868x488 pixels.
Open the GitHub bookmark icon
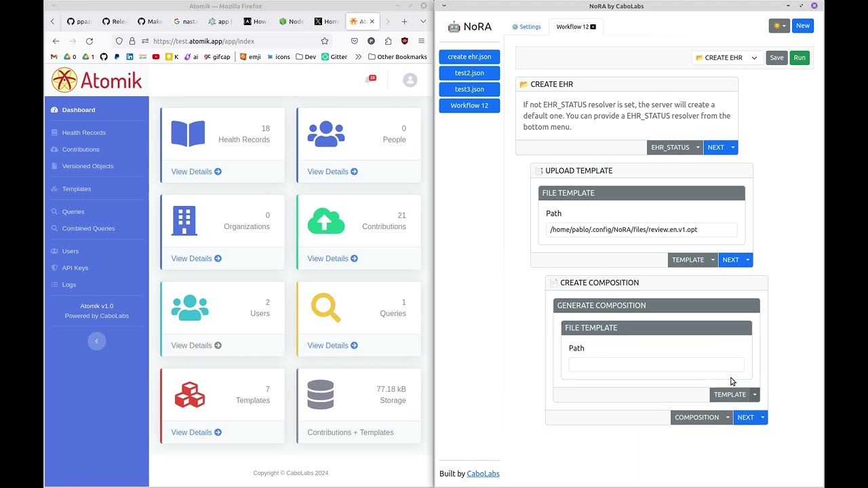tap(104, 57)
